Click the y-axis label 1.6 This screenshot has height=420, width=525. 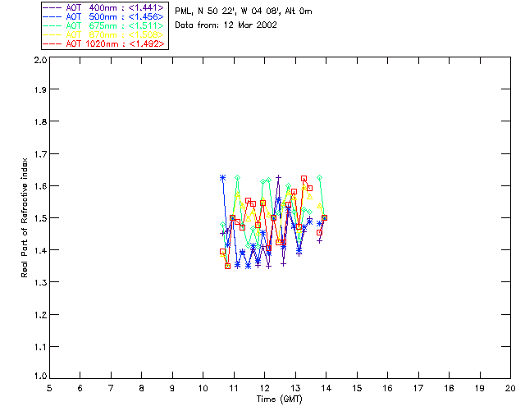tap(40, 186)
